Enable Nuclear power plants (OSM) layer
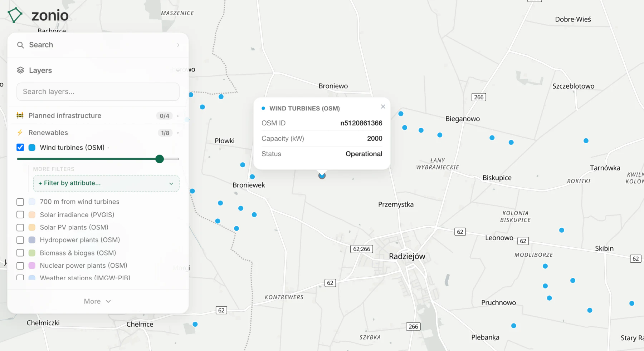 pos(20,266)
